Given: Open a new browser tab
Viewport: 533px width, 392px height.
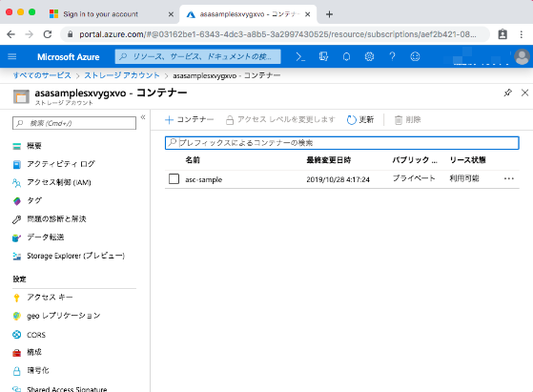Looking at the screenshot, I should click(329, 14).
